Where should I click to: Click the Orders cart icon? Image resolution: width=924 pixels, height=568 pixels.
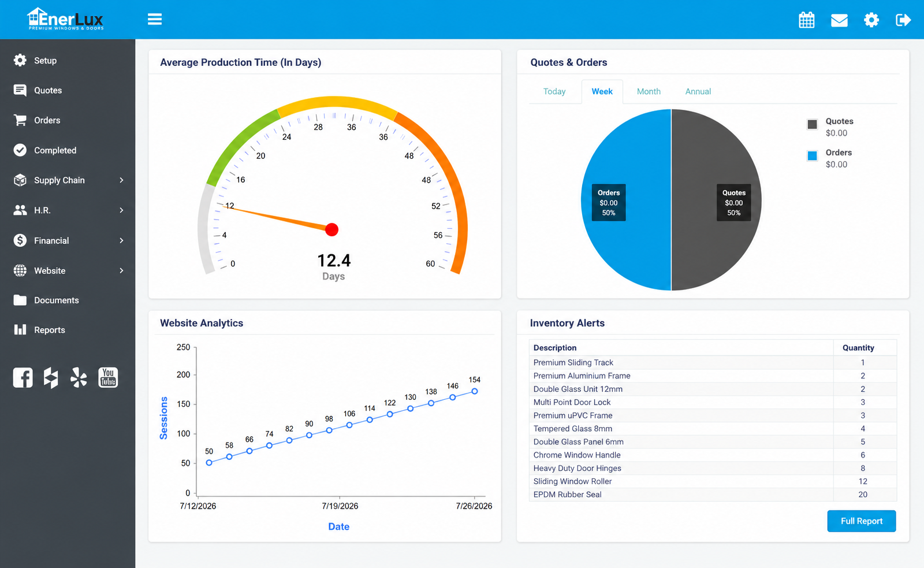point(20,120)
